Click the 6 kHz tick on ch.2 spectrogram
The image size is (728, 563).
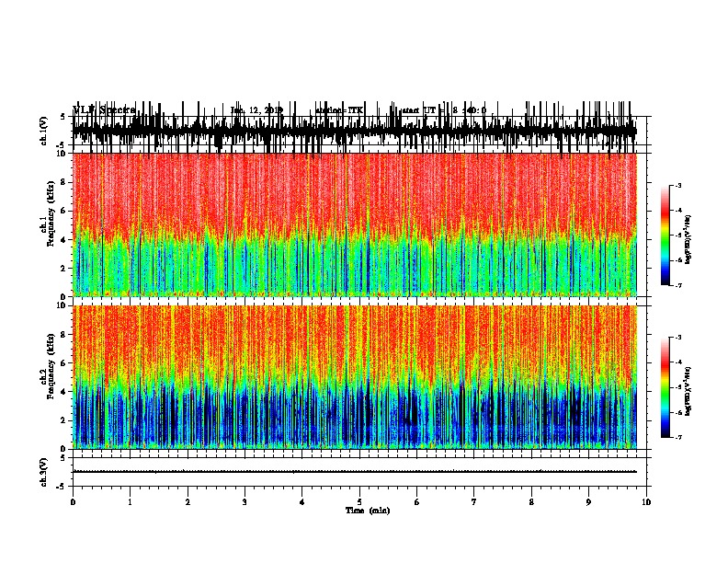tap(64, 363)
